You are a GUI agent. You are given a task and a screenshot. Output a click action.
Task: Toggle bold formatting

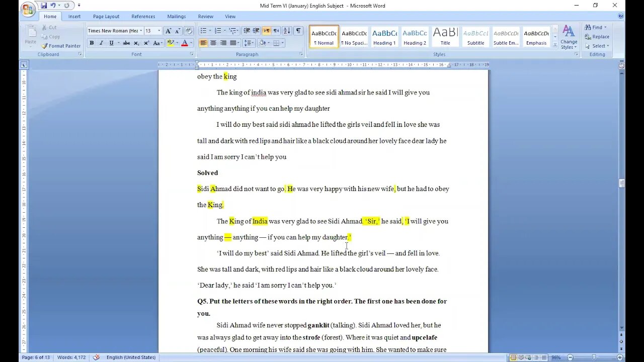click(92, 43)
